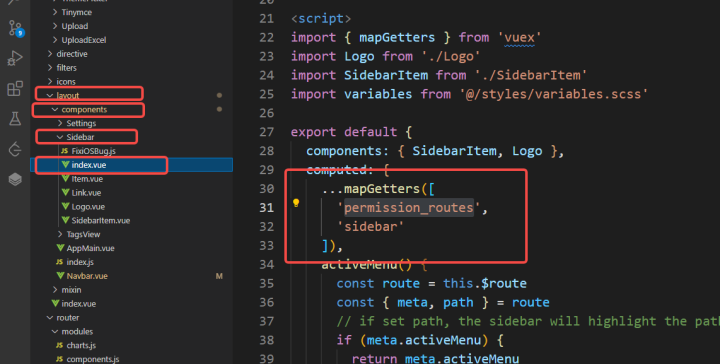
Task: Click the lightbulb quick-fix icon on line 31
Action: click(x=296, y=203)
